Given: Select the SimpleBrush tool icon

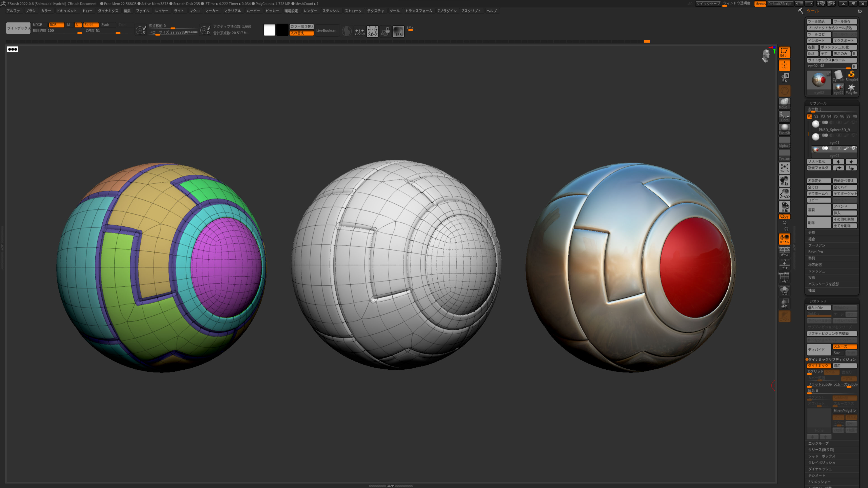Looking at the screenshot, I should click(851, 76).
